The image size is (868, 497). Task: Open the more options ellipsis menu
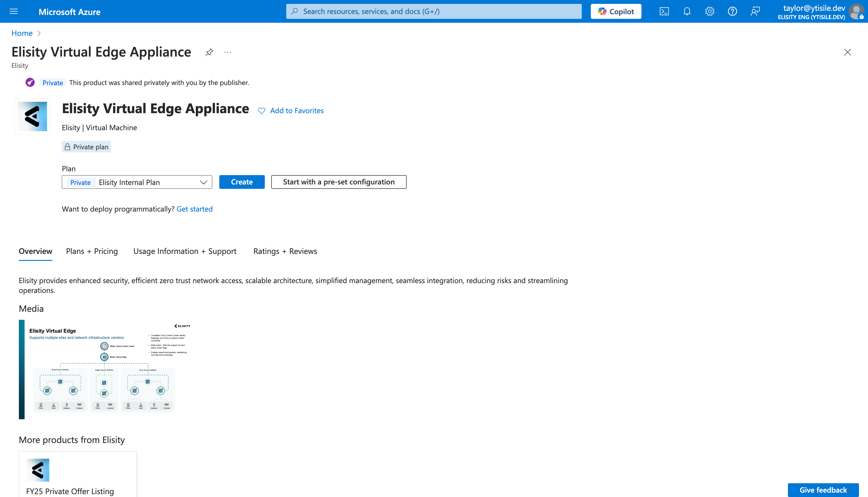[228, 52]
